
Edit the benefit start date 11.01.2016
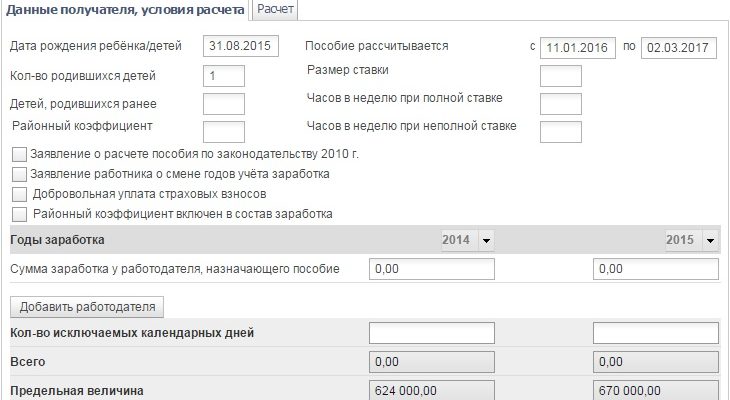tap(577, 47)
